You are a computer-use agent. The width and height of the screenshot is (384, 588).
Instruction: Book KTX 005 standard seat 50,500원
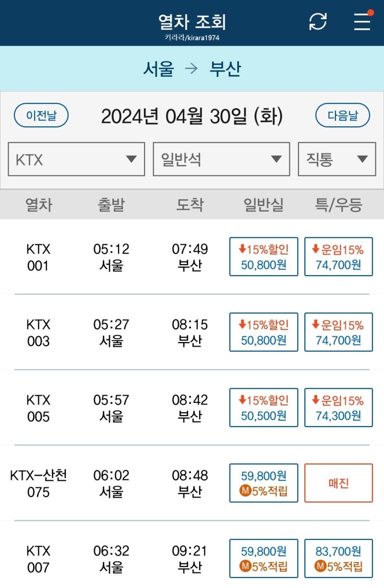[x=264, y=407]
